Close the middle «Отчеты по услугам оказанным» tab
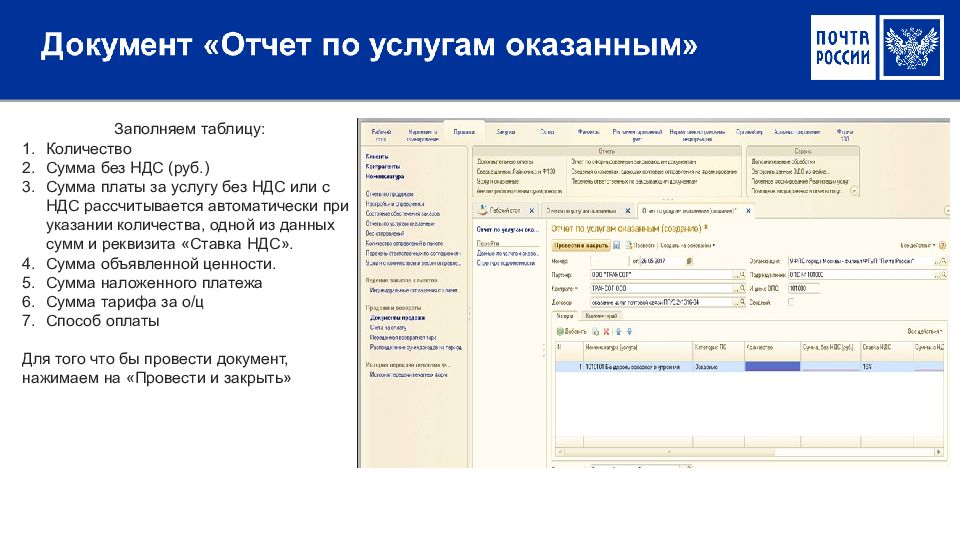This screenshot has width=960, height=540. click(x=628, y=211)
